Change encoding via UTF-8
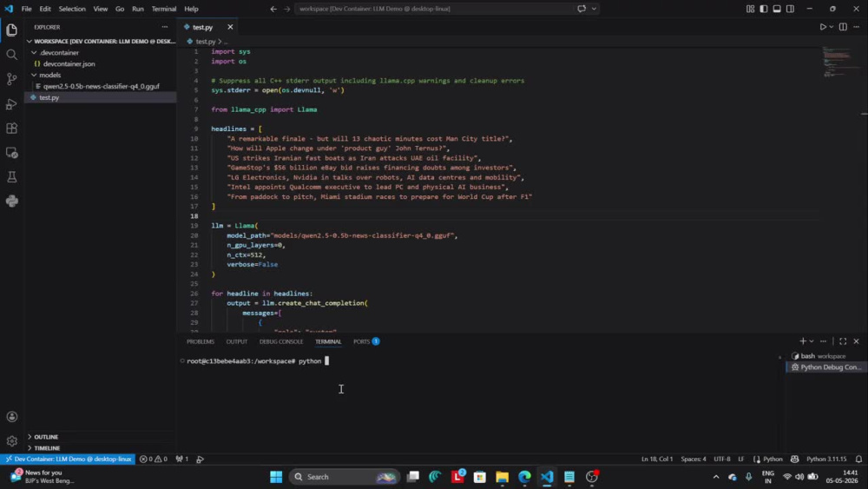 (721, 459)
